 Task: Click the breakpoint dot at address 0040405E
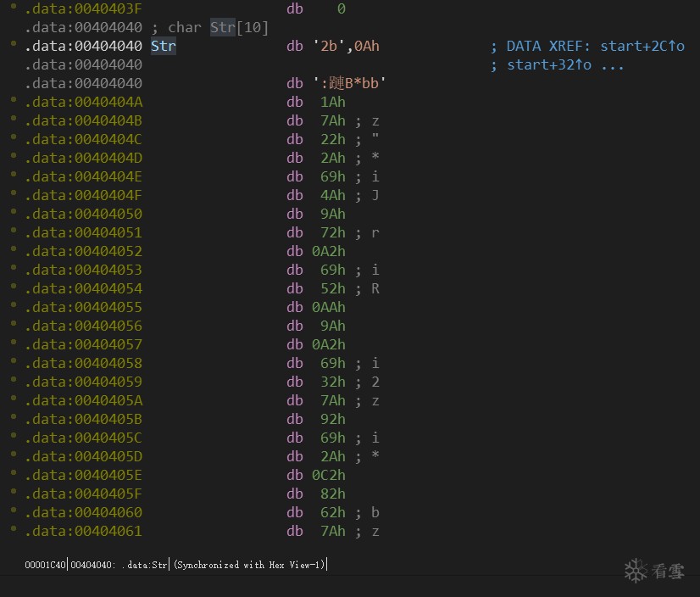[x=14, y=474]
